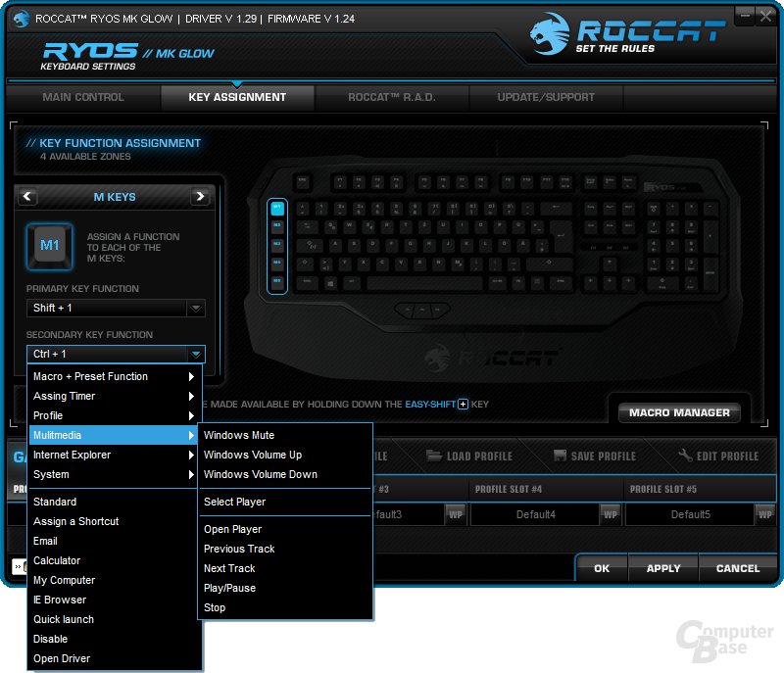Screen dimensions: 784x673
Task: Click the Edit Profile wrench icon
Action: (x=686, y=457)
